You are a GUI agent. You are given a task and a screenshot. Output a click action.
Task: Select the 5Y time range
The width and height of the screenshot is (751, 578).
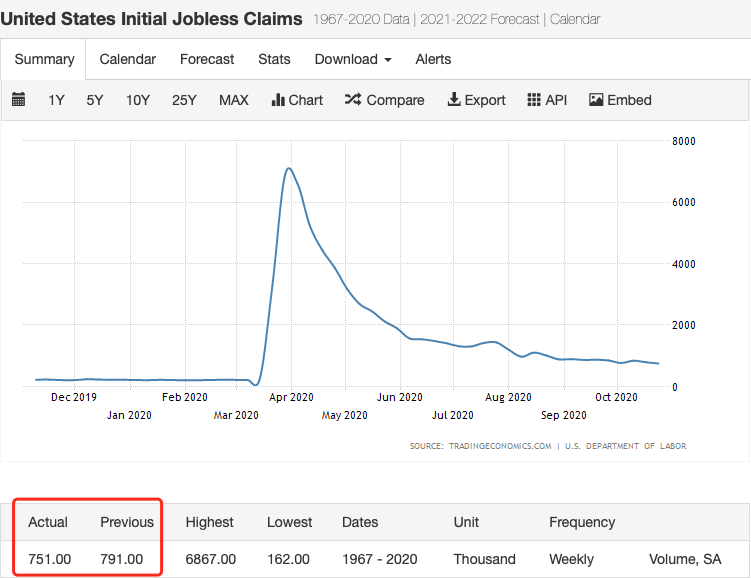(94, 100)
